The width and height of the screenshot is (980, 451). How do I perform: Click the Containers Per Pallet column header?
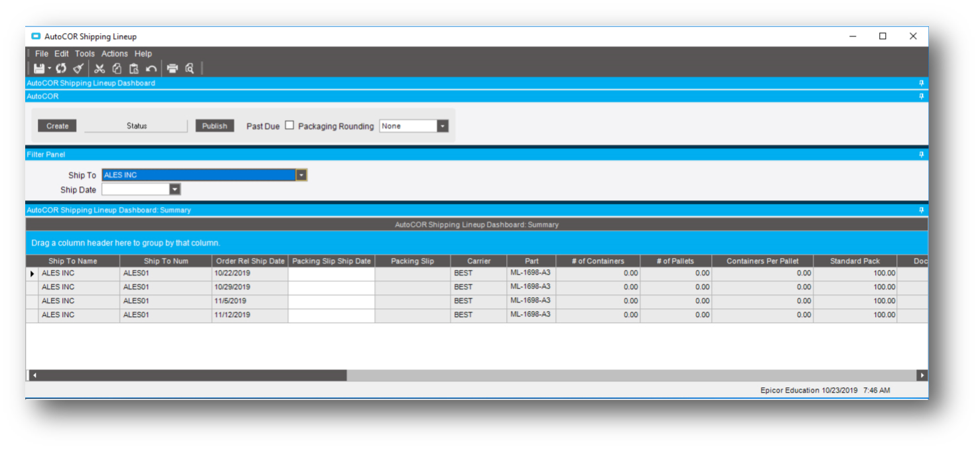click(762, 261)
